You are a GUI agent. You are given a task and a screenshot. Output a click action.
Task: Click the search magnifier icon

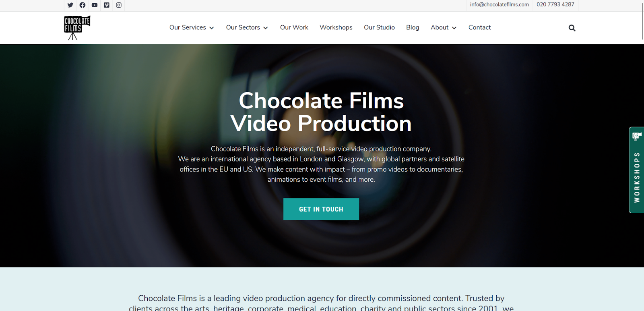[x=572, y=28]
